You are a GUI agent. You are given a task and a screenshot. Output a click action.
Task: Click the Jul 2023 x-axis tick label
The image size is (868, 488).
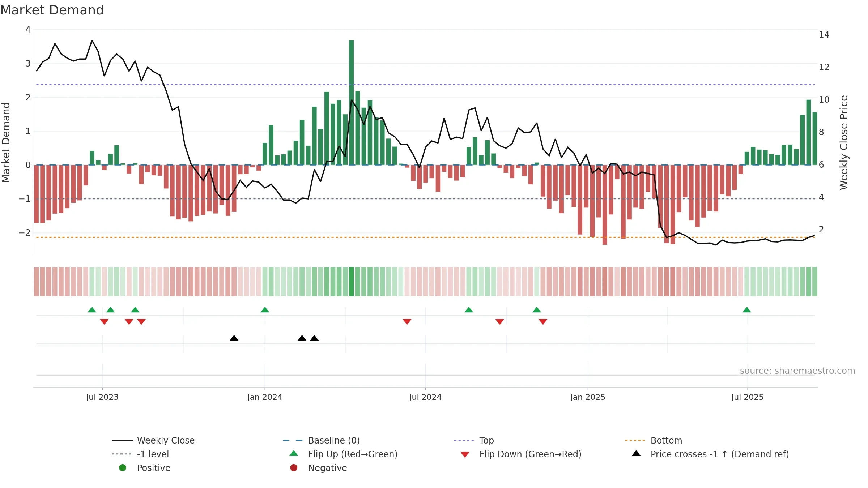[x=102, y=397]
